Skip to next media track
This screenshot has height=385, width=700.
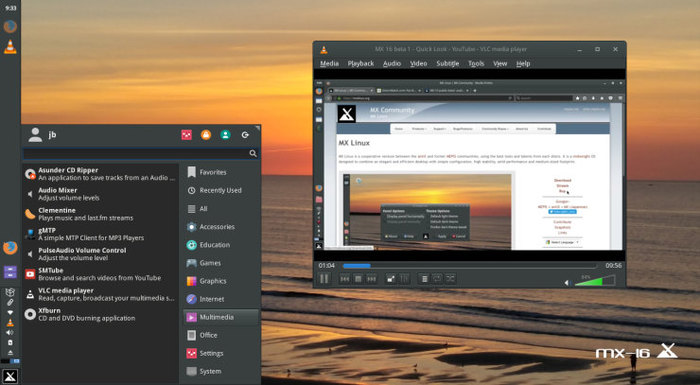click(x=371, y=279)
